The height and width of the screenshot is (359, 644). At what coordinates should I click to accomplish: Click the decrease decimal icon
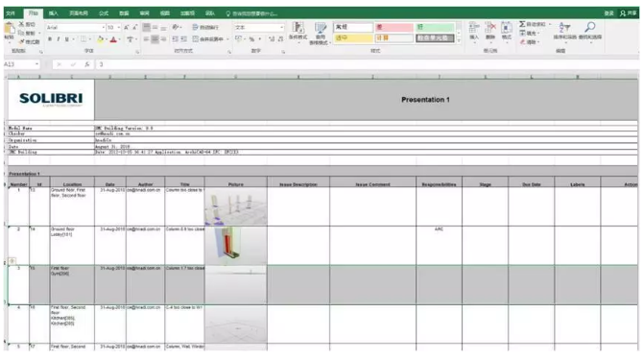280,39
